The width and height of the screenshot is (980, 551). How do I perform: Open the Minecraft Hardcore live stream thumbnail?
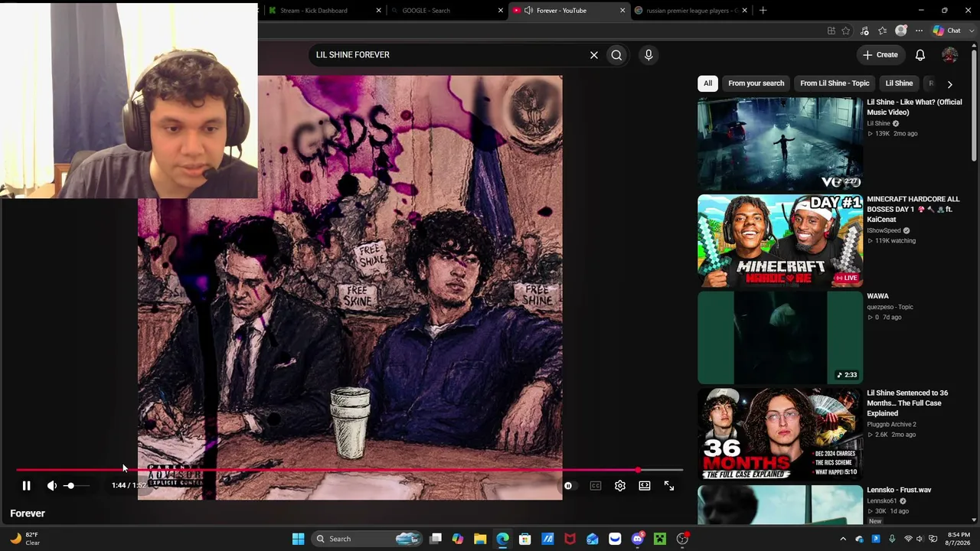click(x=780, y=241)
